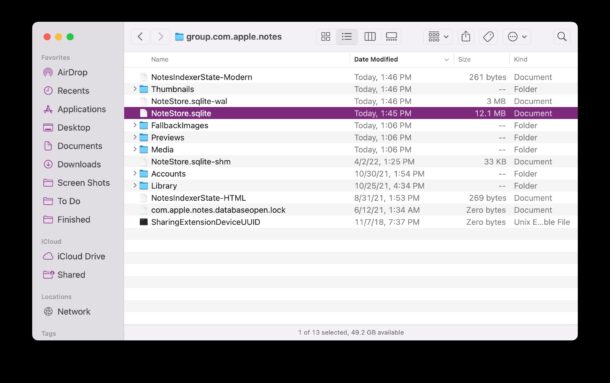Viewport: 610px width, 383px height.
Task: Sort by the Kind column header
Action: point(521,60)
